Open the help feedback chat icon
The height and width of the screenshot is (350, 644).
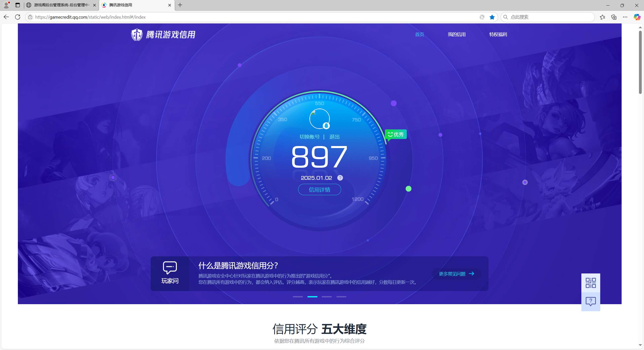[x=590, y=301]
